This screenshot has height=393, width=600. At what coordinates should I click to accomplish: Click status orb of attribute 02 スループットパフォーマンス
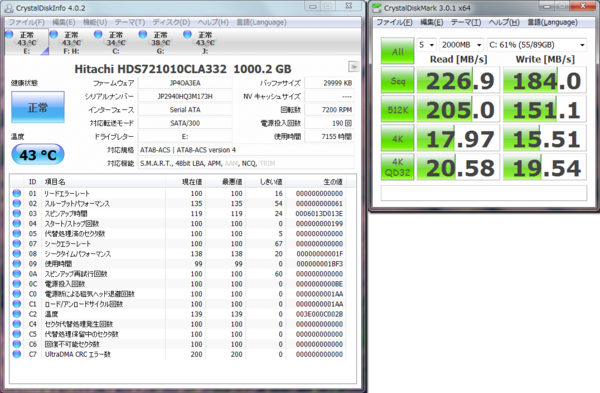tap(16, 203)
